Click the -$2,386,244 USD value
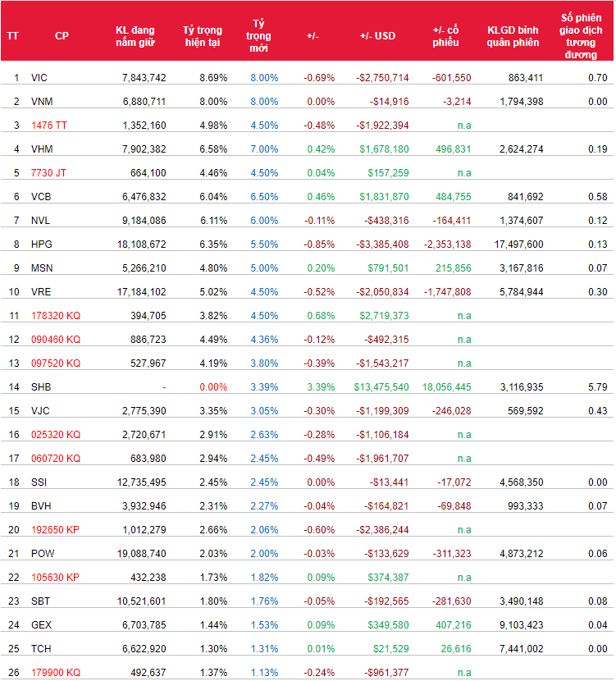The height and width of the screenshot is (681, 616). click(x=382, y=530)
